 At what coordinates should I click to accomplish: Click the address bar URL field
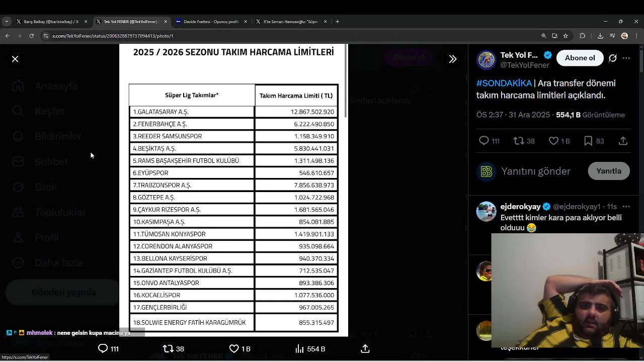click(292, 36)
